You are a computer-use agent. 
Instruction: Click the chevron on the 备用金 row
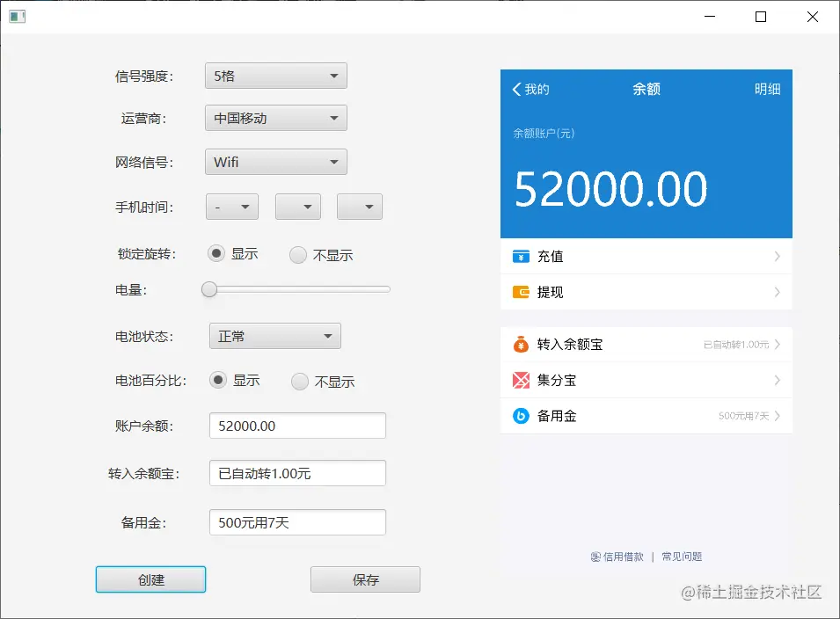(x=778, y=416)
